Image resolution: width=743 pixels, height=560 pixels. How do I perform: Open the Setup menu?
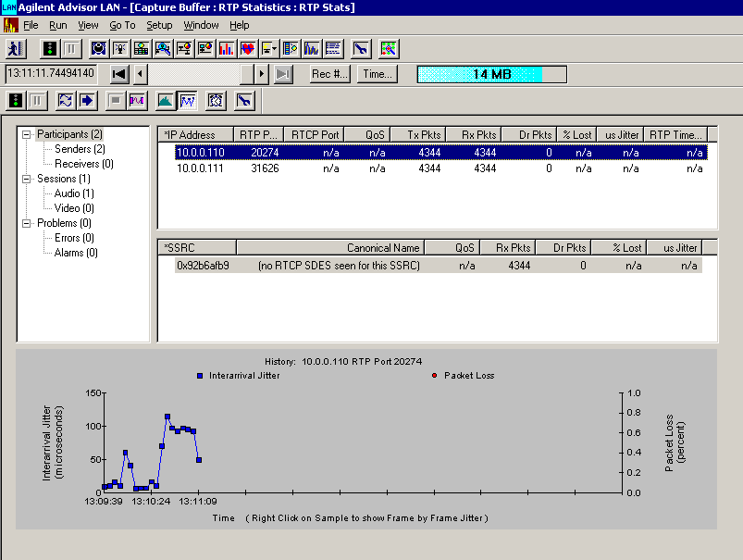159,25
